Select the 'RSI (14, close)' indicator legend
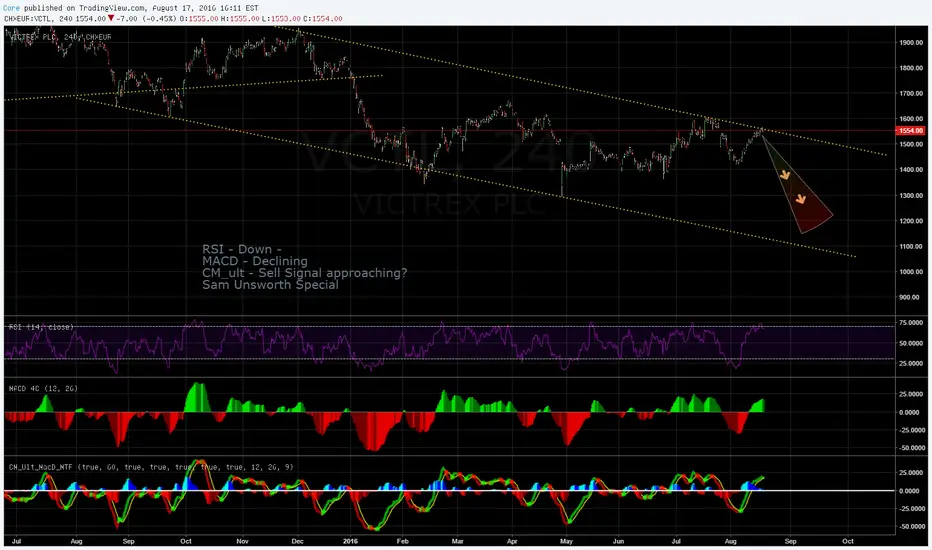This screenshot has height=550, width=932. tap(41, 327)
